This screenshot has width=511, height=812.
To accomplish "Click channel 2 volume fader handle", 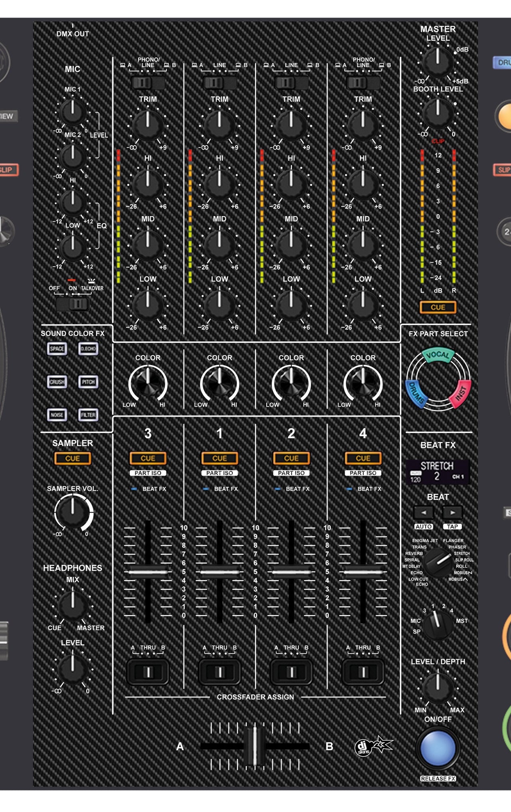I will [291, 572].
